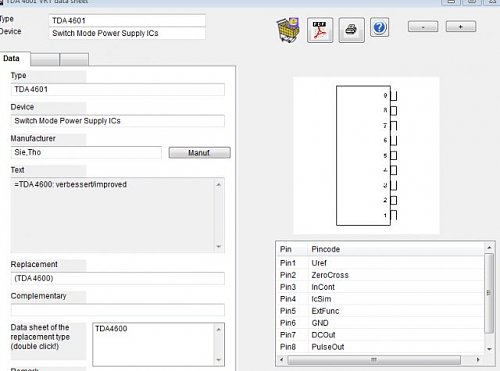This screenshot has width=500, height=371.
Task: Click the Replacement field (TDA 4600)
Action: (118, 278)
